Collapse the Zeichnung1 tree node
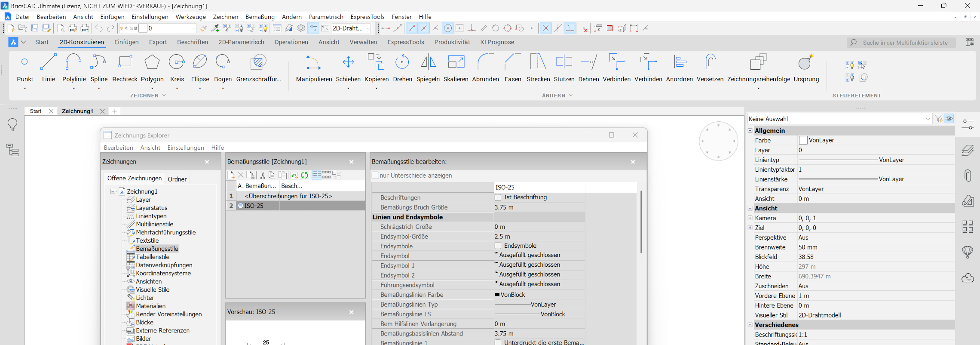 coord(113,191)
